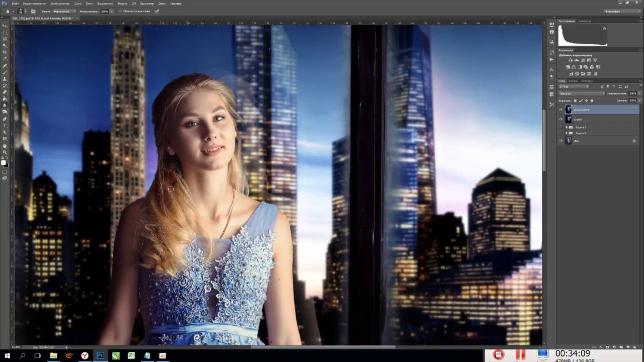Viewport: 644px width, 362px height.
Task: Open the layer blending mode dropdown
Action: [x=582, y=94]
